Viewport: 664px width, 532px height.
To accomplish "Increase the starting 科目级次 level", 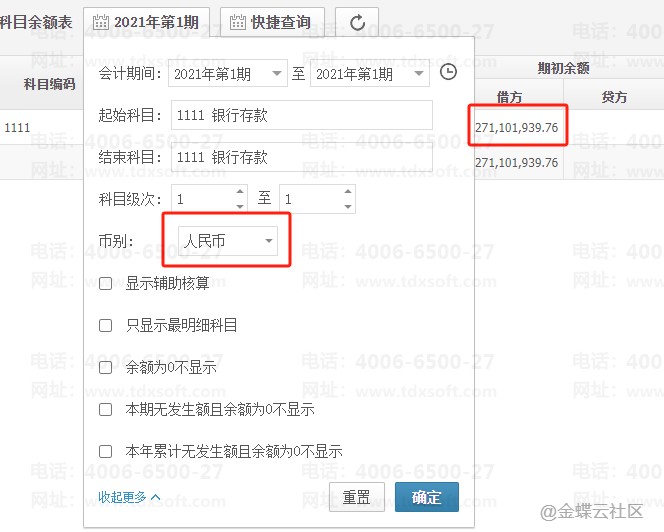I will (240, 191).
